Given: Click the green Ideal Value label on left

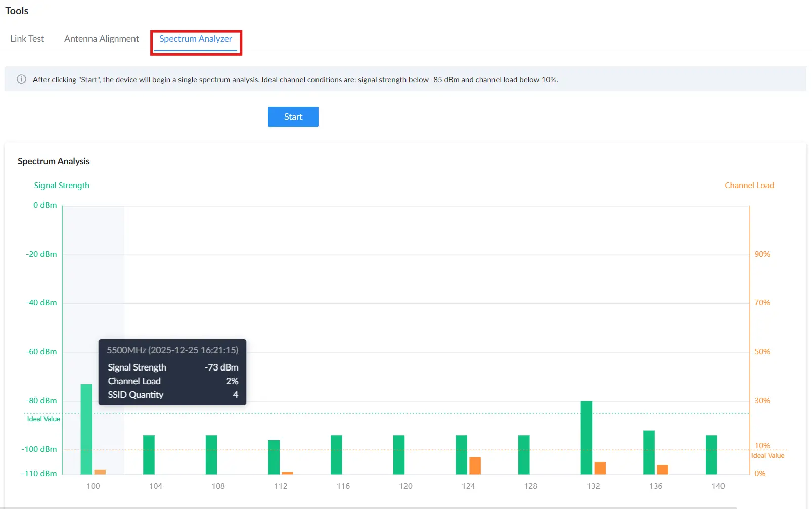Looking at the screenshot, I should click(x=43, y=419).
